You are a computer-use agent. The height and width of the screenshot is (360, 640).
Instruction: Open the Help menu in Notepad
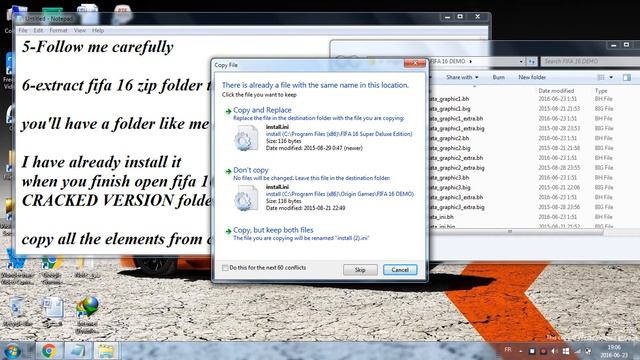pos(98,31)
